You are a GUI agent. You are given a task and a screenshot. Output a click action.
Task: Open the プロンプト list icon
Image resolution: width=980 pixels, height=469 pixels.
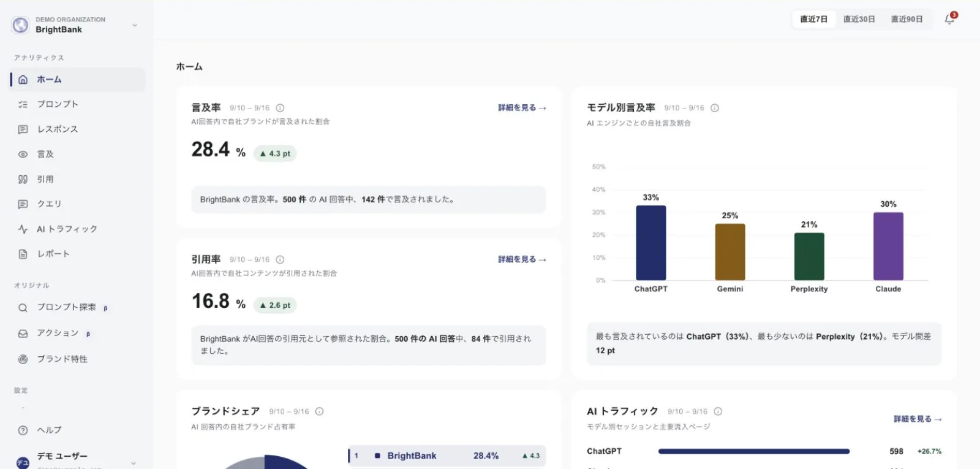pyautogui.click(x=23, y=104)
